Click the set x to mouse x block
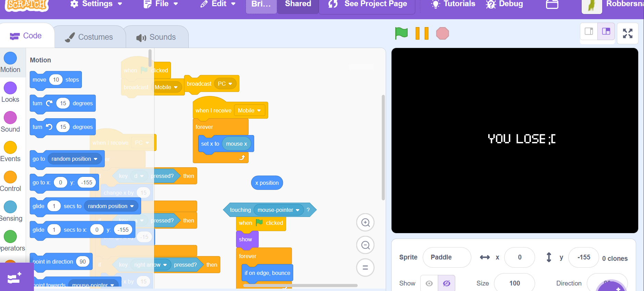 click(x=226, y=144)
